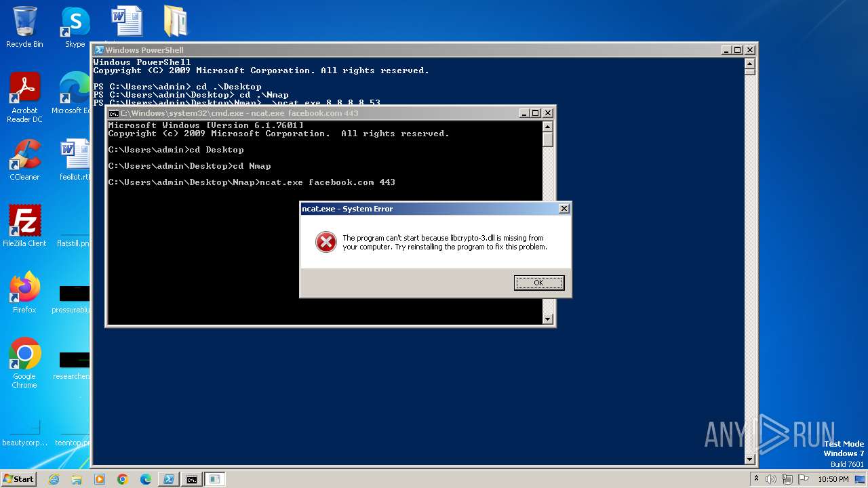
Task: Select the feellot.rtf document icon
Action: [74, 161]
